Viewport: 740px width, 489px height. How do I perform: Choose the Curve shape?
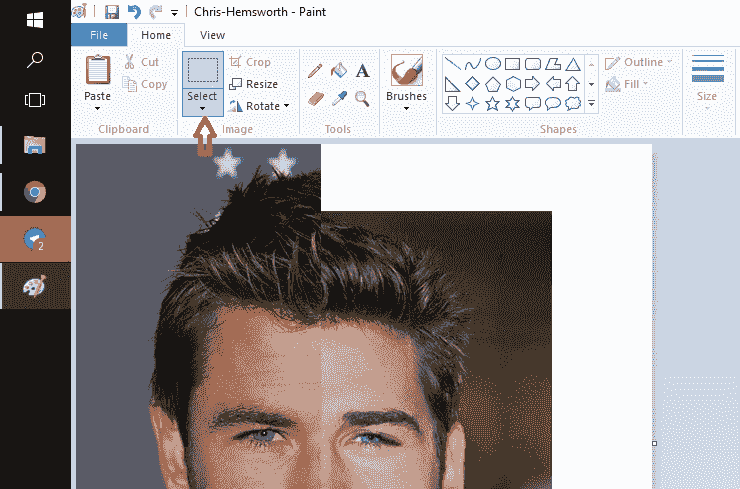(x=472, y=63)
